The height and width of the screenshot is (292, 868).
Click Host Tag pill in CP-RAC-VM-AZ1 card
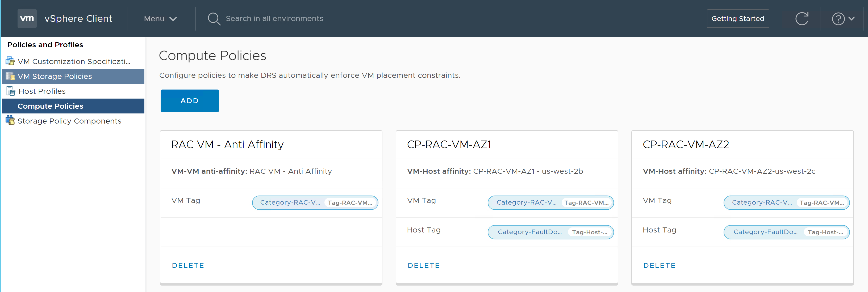(x=550, y=232)
